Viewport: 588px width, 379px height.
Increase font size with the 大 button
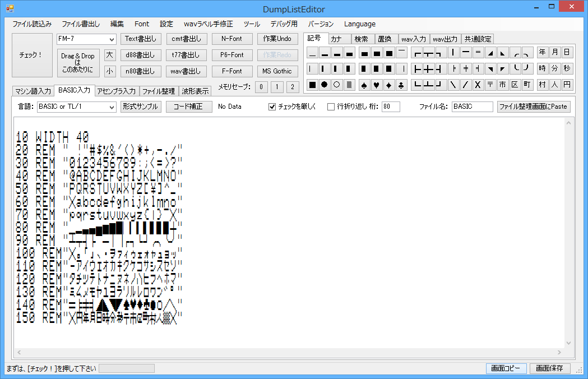(109, 55)
